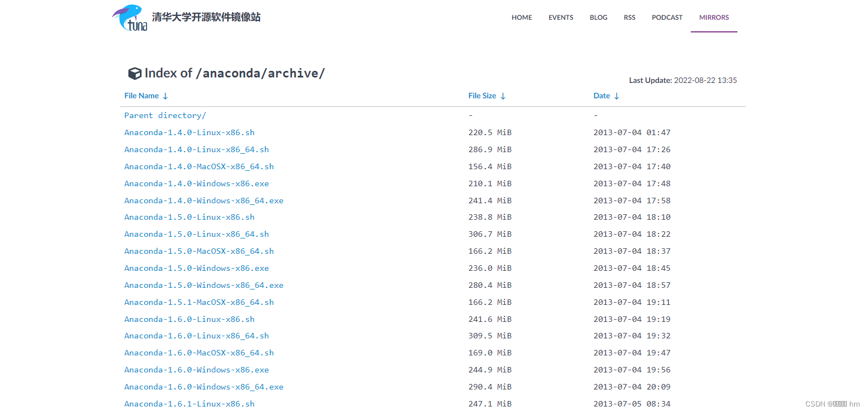Click file size 309.5 MiB
Viewport: 868px width, 412px height.
click(x=490, y=336)
